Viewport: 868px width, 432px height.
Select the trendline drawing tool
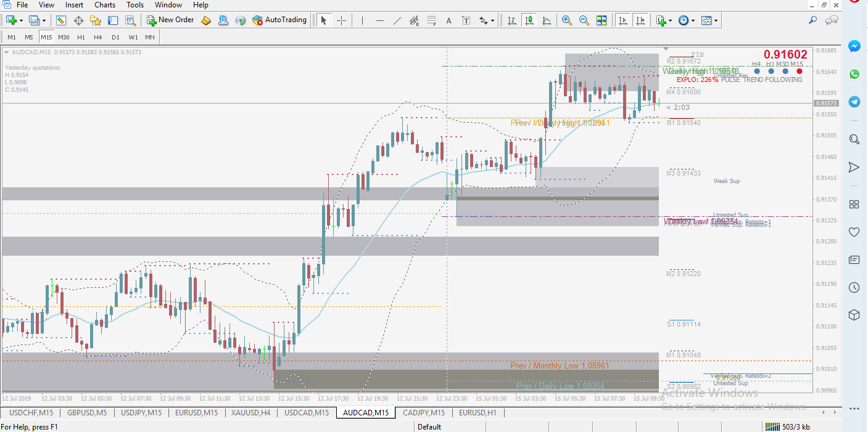(x=397, y=20)
